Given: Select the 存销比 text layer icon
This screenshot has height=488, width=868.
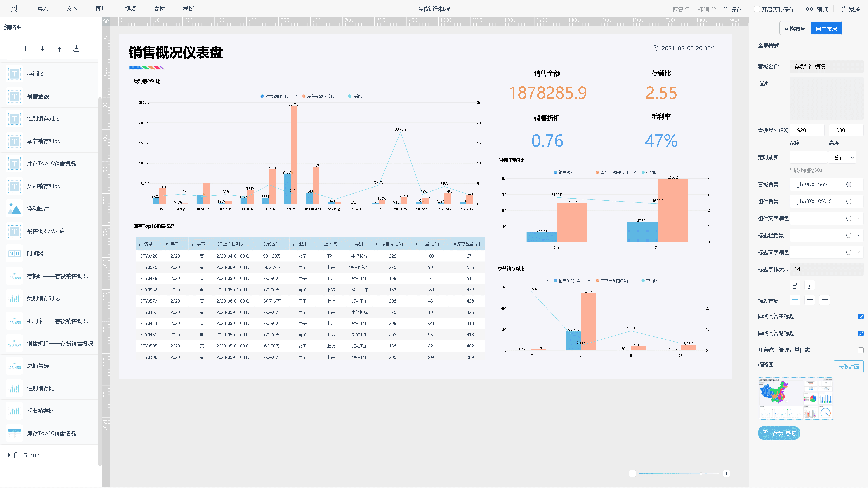Looking at the screenshot, I should pyautogui.click(x=14, y=73).
